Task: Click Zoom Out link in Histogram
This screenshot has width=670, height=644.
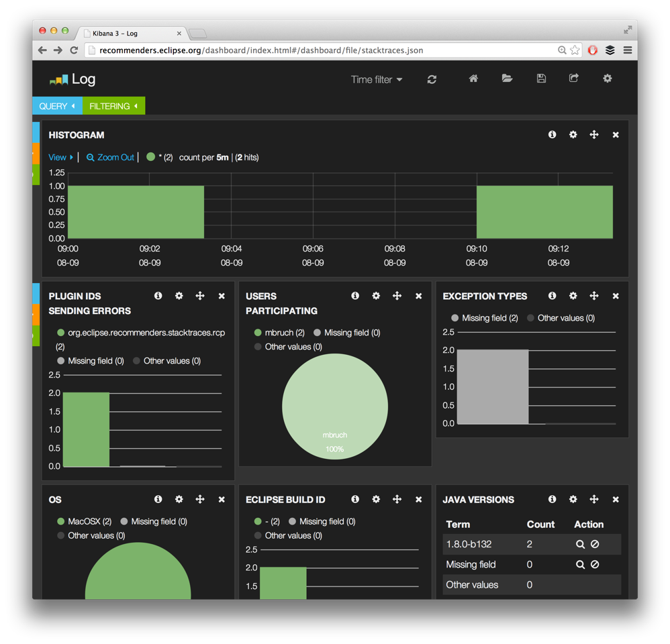Action: click(x=111, y=157)
